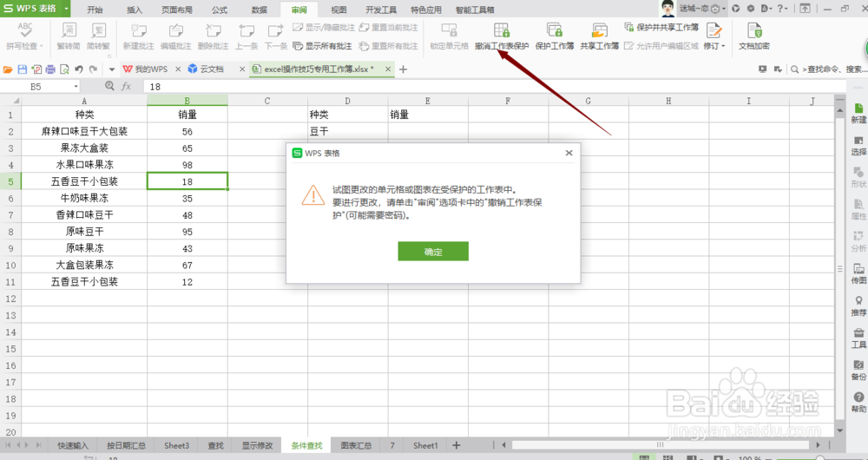Click the 撤消工作表保护 ribbon icon
Screen dimensions: 868x460
pos(502,30)
